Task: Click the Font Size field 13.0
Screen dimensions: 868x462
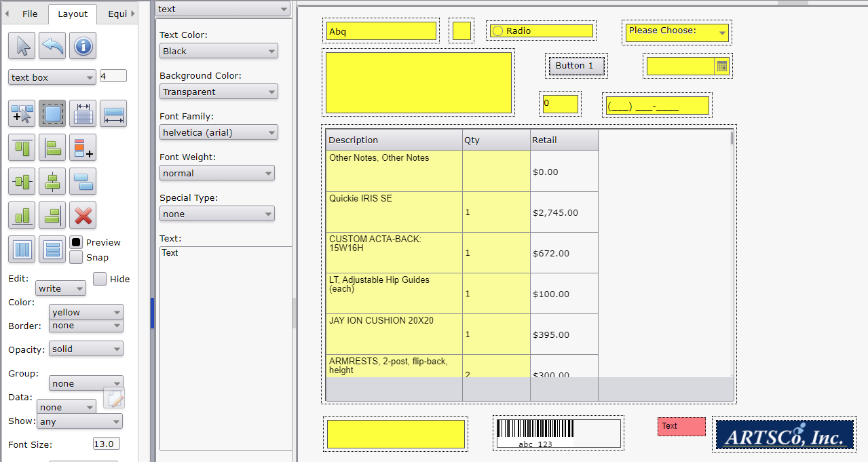Action: click(107, 444)
